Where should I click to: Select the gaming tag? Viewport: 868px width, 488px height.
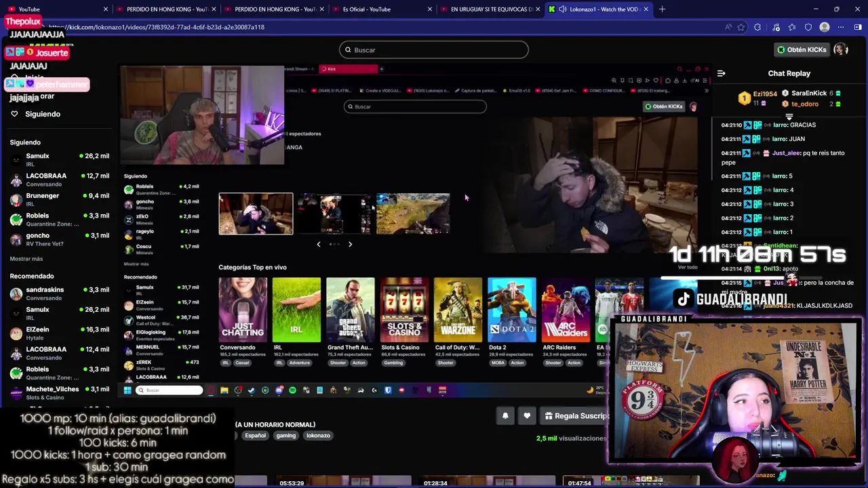286,435
